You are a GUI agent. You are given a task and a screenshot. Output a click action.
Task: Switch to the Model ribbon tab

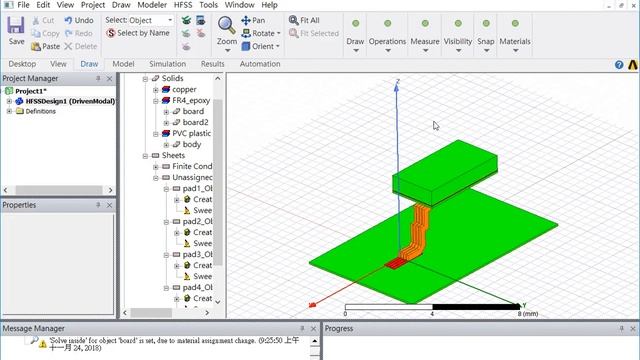(x=123, y=64)
